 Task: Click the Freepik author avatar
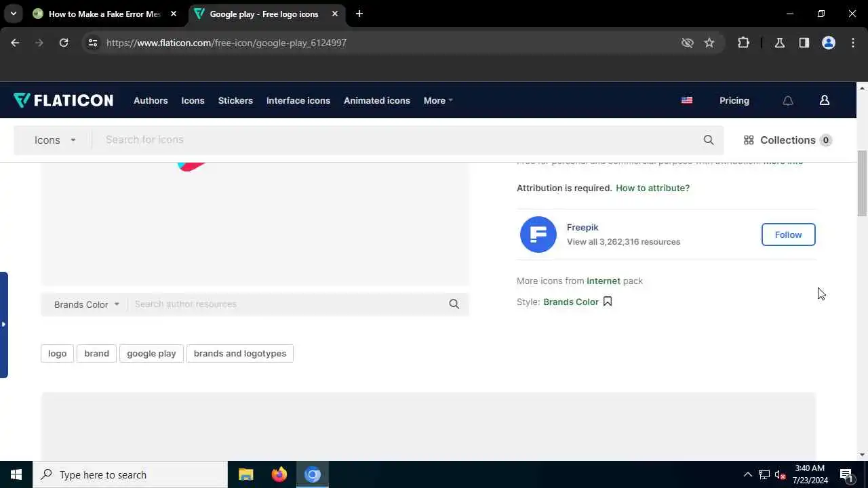[x=538, y=235]
